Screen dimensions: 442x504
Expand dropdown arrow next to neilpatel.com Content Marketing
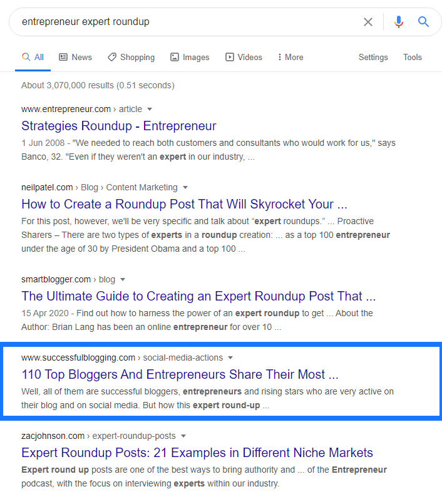click(185, 187)
